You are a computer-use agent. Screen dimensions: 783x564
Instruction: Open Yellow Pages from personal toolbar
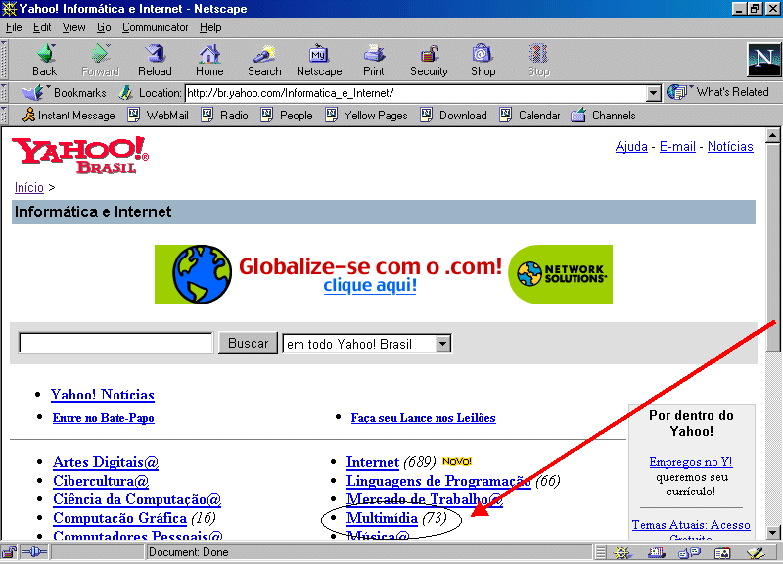[367, 115]
